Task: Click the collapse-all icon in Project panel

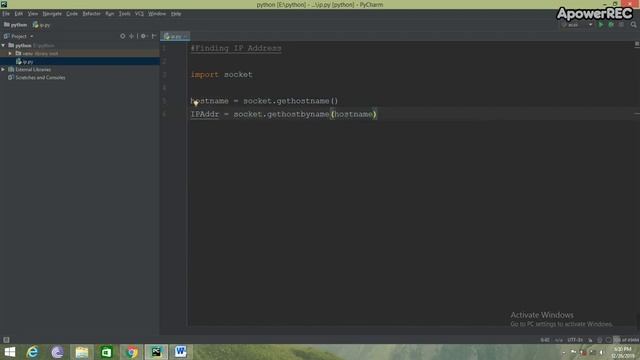Action: click(x=131, y=36)
